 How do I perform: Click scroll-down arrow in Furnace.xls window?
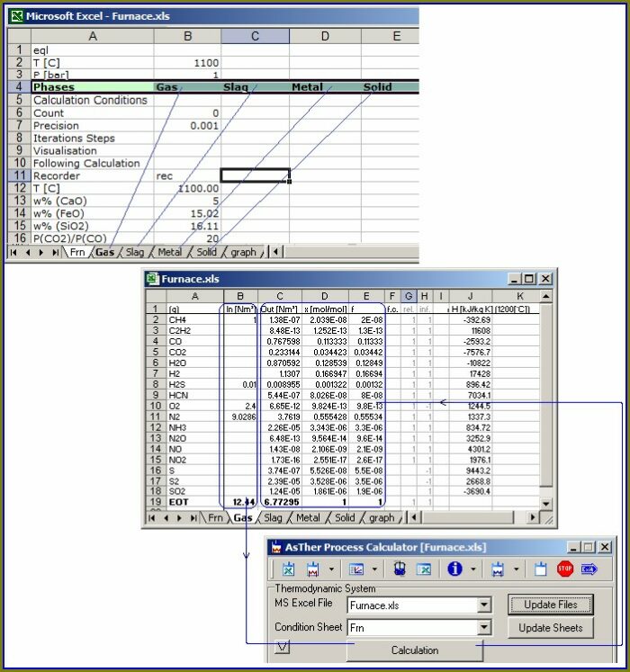click(x=545, y=503)
